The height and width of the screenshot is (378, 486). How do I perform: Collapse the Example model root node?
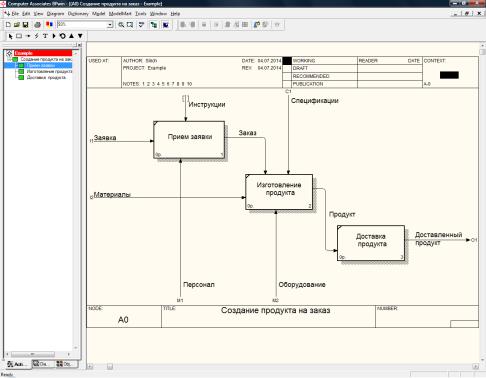click(x=9, y=53)
